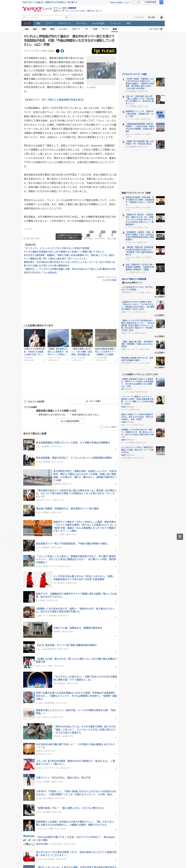
Task: Click 記事に関する報告 link
Action: [32, 238]
